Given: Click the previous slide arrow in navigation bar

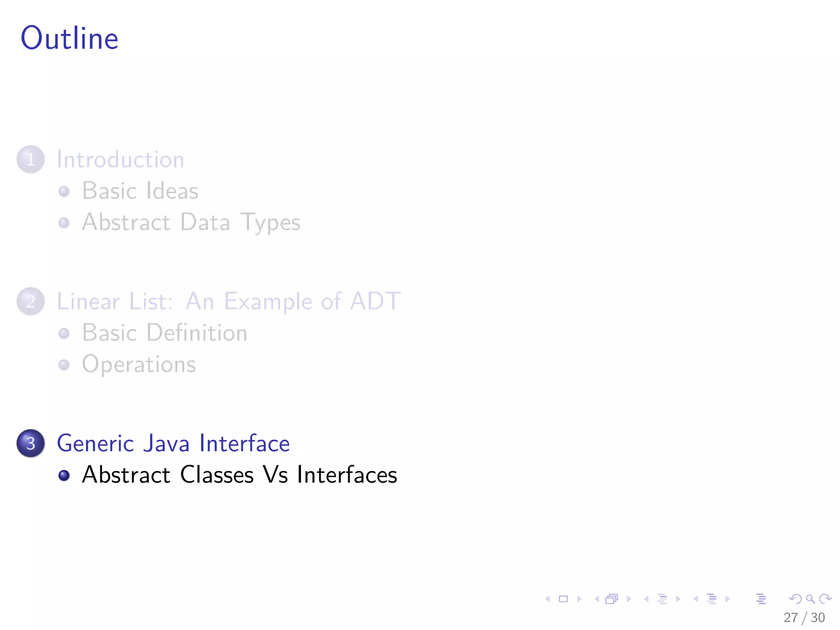Looking at the screenshot, I should coord(548,599).
